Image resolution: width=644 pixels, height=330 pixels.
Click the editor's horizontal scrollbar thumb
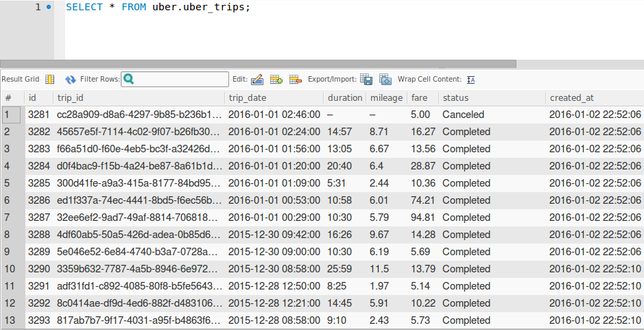click(x=258, y=64)
